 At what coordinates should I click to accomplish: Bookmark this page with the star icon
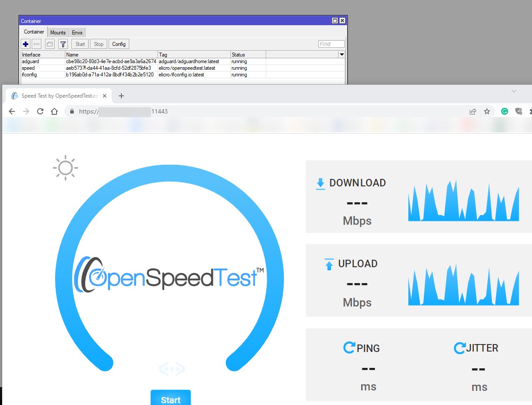[x=487, y=112]
